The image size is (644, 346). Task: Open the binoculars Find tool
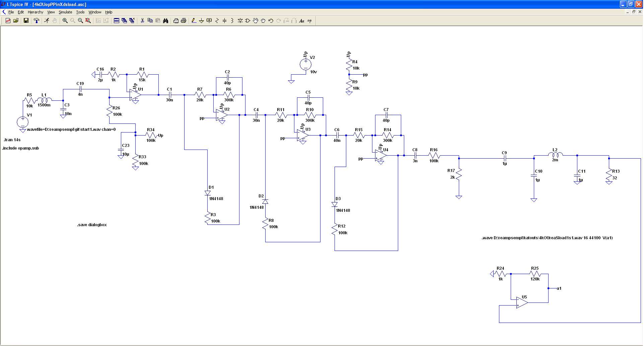pyautogui.click(x=165, y=21)
